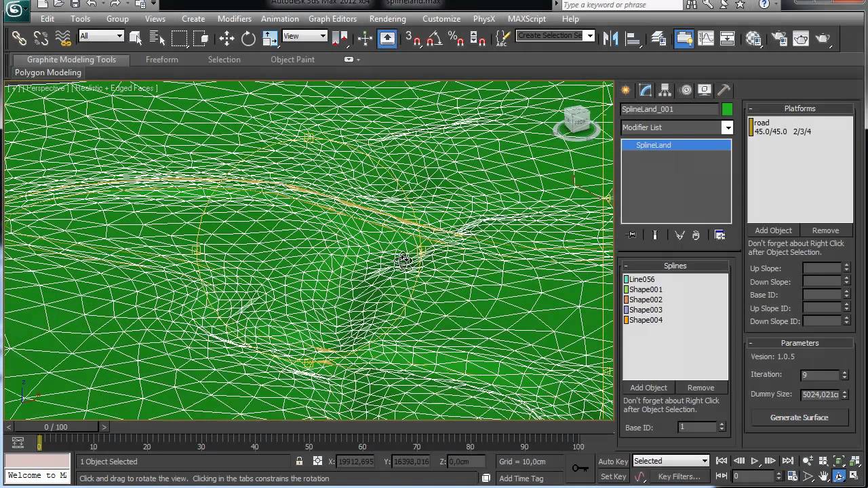
Task: Open the Utilities hammer panel tab
Action: [724, 89]
